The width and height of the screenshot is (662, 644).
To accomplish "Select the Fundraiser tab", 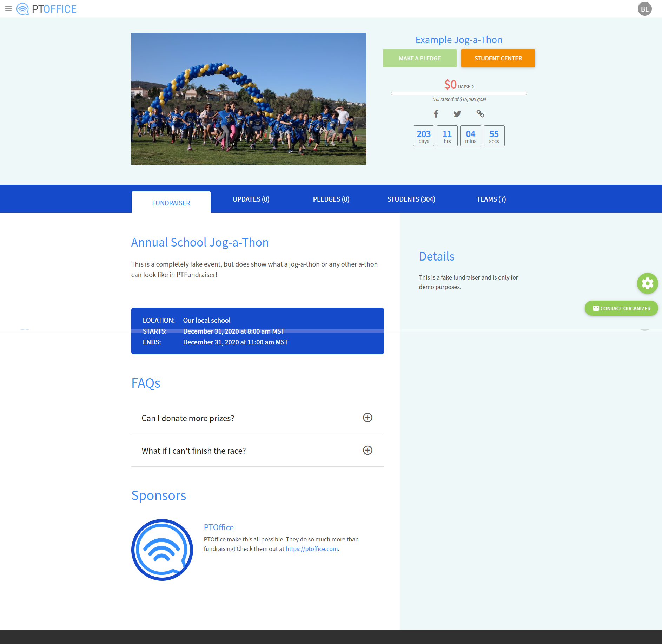I will pyautogui.click(x=171, y=203).
